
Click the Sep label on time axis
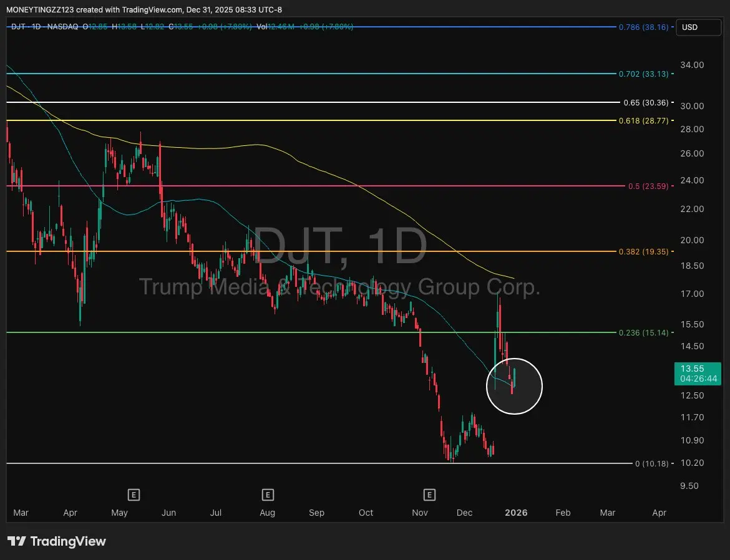point(316,513)
